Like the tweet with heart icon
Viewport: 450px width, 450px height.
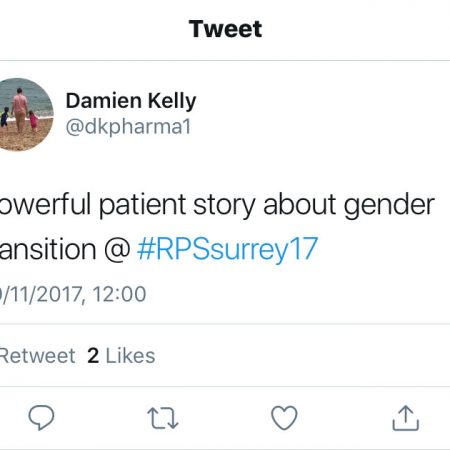pyautogui.click(x=284, y=417)
